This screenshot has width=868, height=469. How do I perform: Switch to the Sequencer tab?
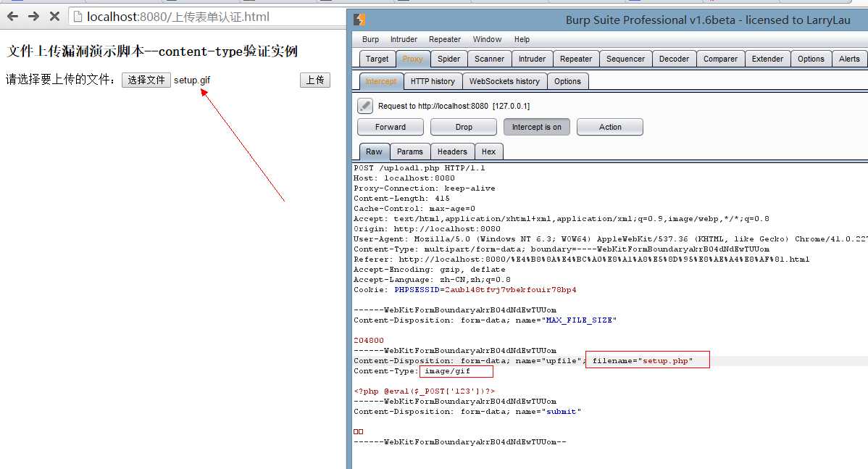625,59
